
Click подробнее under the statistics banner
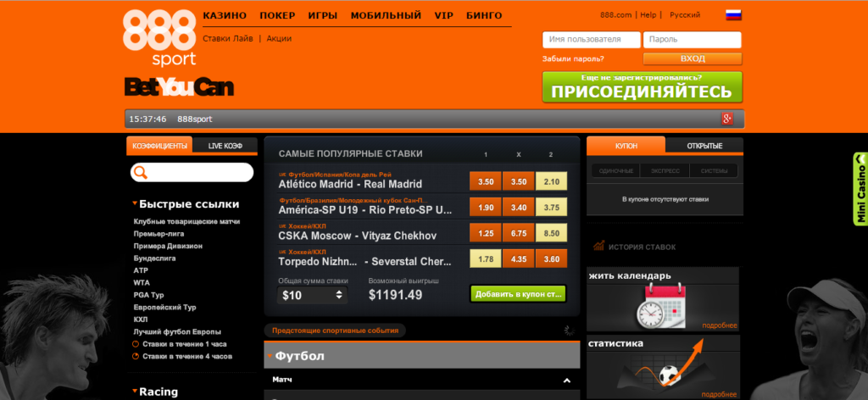tap(720, 394)
